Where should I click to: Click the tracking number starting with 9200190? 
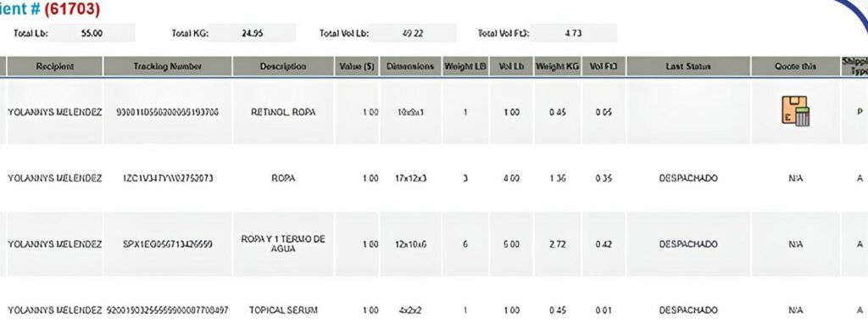(167, 310)
